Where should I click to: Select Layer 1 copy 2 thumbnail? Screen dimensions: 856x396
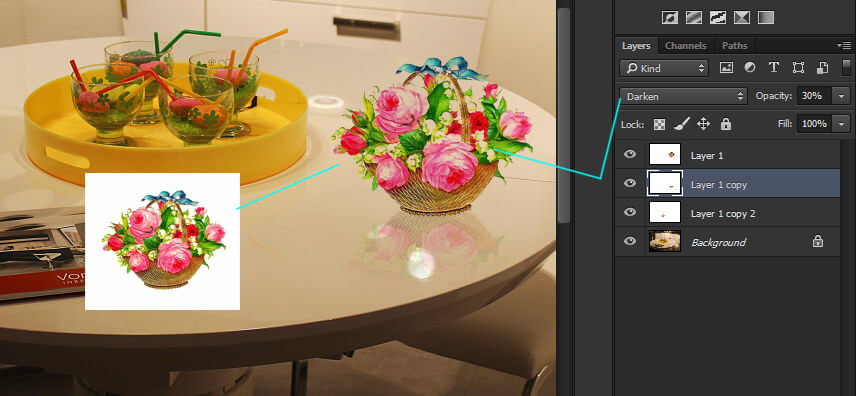pyautogui.click(x=665, y=212)
